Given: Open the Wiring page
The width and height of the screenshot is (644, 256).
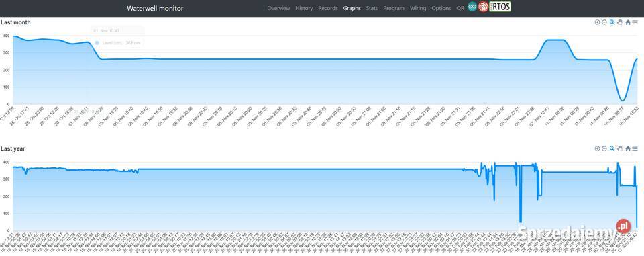Looking at the screenshot, I should [418, 8].
